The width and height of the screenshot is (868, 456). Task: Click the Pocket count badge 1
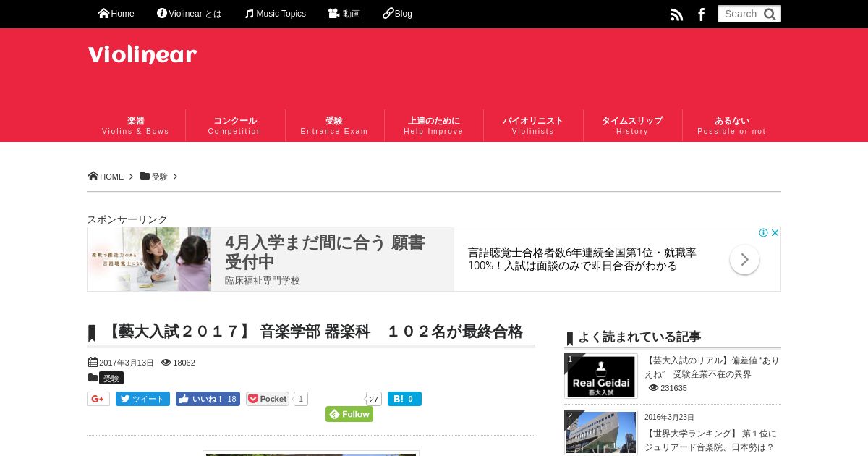[x=300, y=399]
